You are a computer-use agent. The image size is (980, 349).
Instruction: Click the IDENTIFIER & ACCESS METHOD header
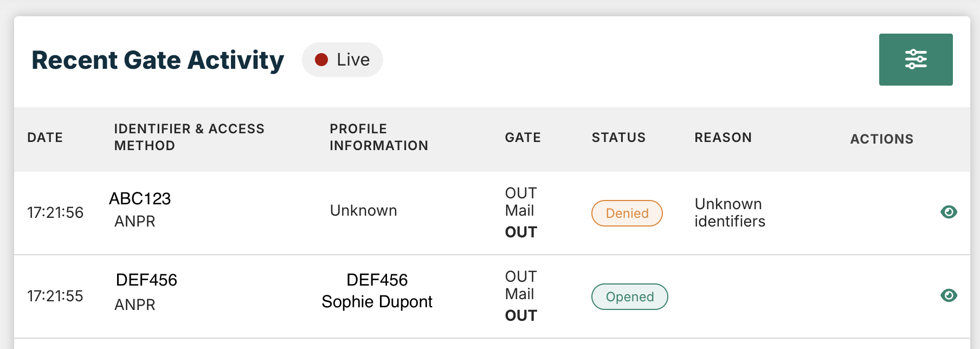point(189,137)
